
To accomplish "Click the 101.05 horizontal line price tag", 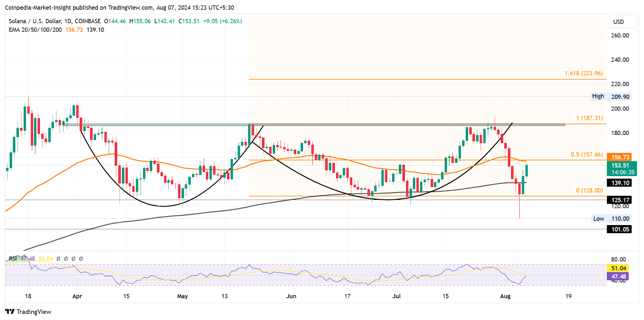I will coord(620,229).
